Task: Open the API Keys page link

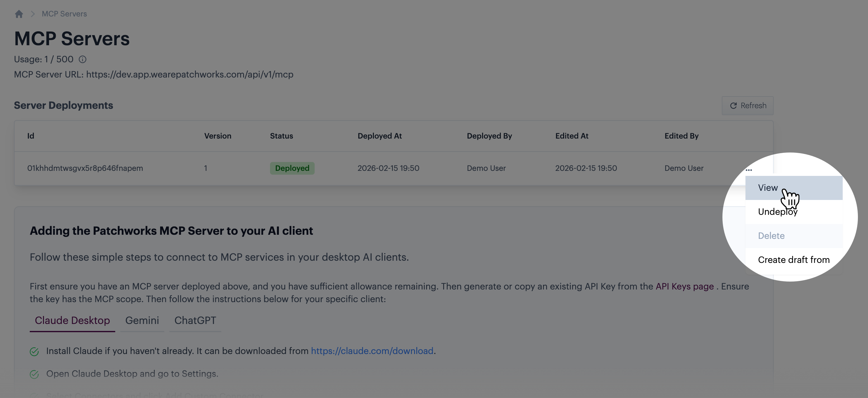Action: coord(684,286)
